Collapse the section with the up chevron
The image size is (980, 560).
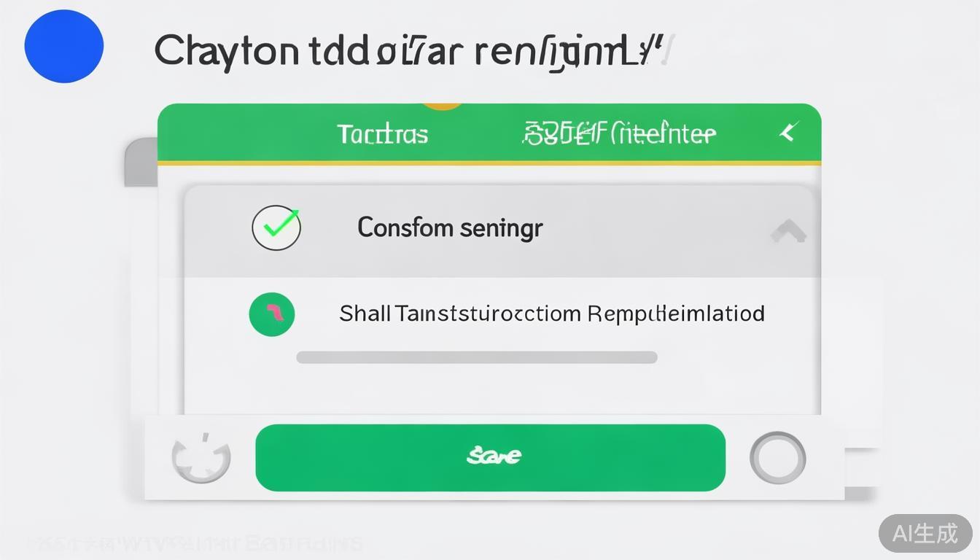pos(788,231)
